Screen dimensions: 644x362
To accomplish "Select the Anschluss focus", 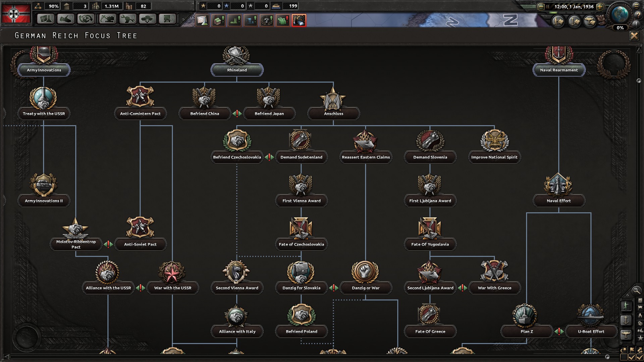I will [333, 114].
